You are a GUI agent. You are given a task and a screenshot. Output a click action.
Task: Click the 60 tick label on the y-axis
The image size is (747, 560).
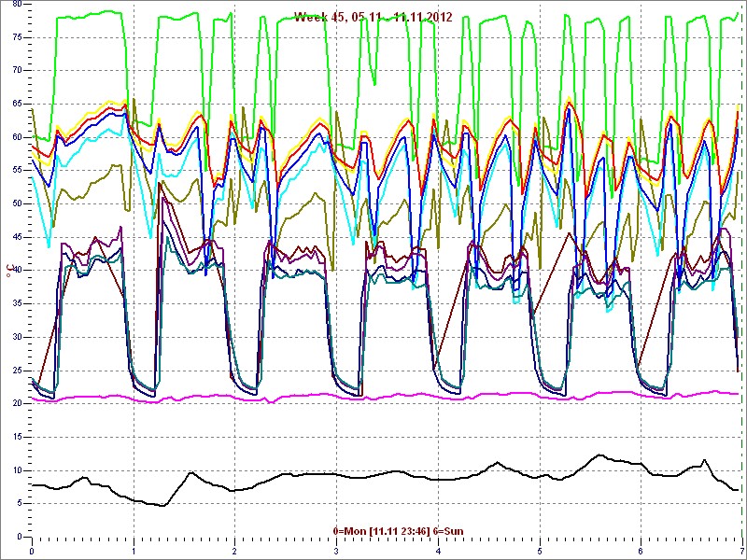point(14,137)
